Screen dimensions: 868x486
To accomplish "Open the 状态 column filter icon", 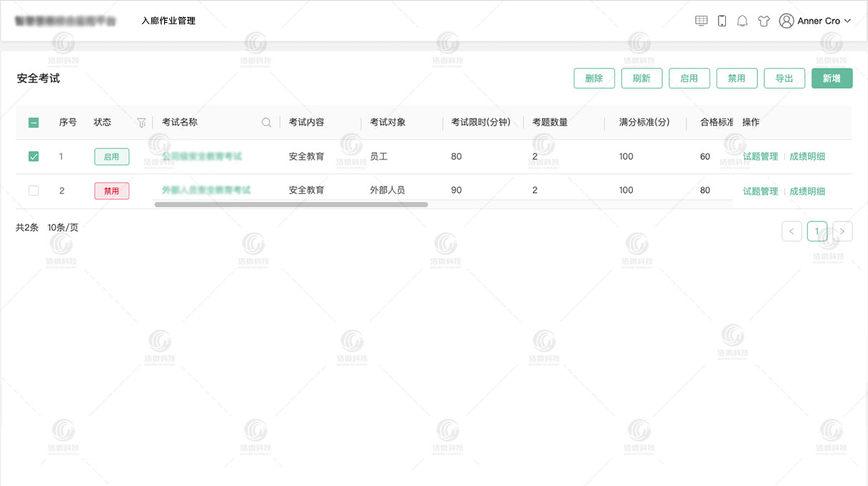I will point(141,122).
